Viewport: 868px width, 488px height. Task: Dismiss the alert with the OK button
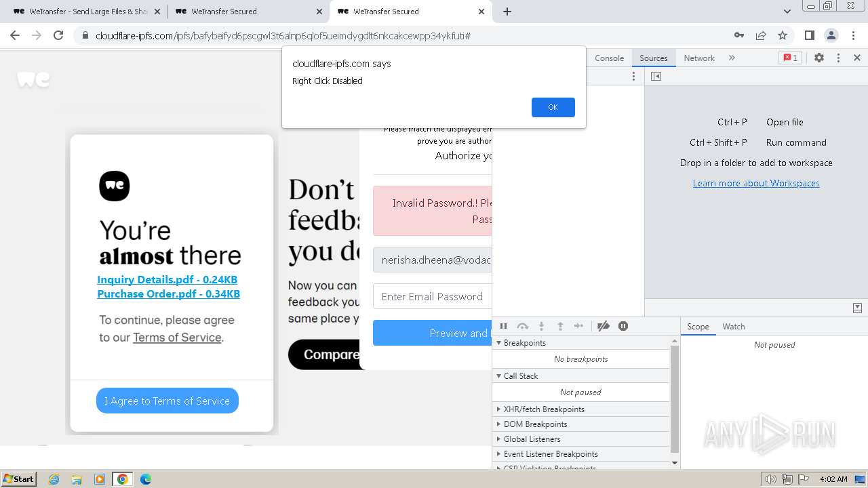coord(553,107)
